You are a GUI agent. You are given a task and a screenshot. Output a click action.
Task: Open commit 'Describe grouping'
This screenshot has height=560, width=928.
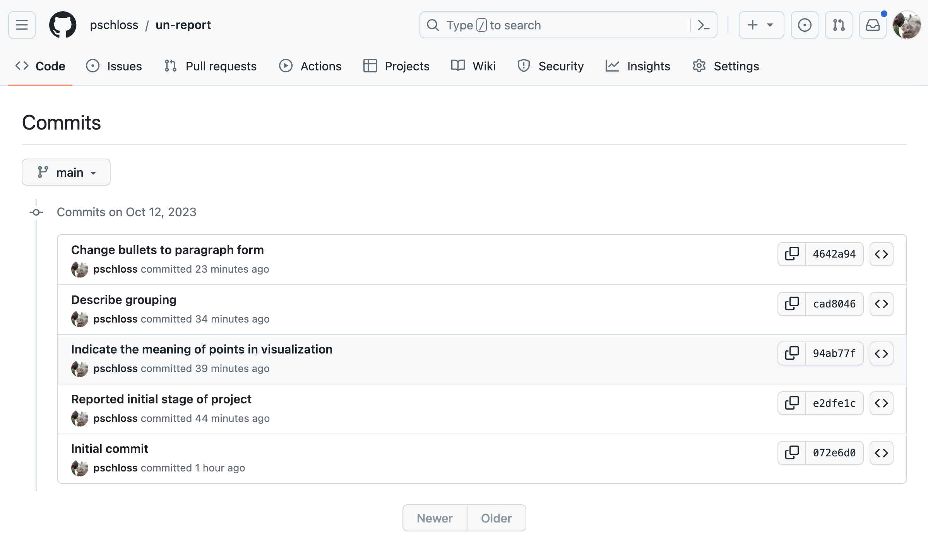tap(124, 300)
